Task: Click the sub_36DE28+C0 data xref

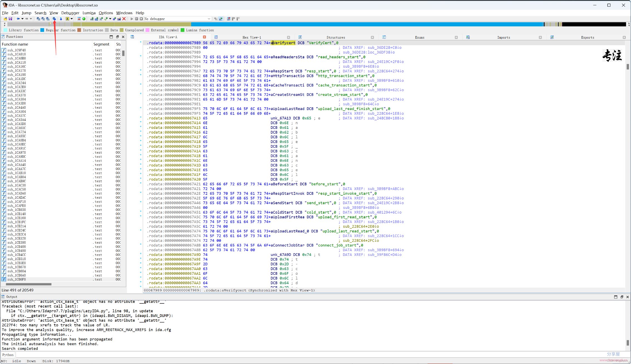Action: 384,48
